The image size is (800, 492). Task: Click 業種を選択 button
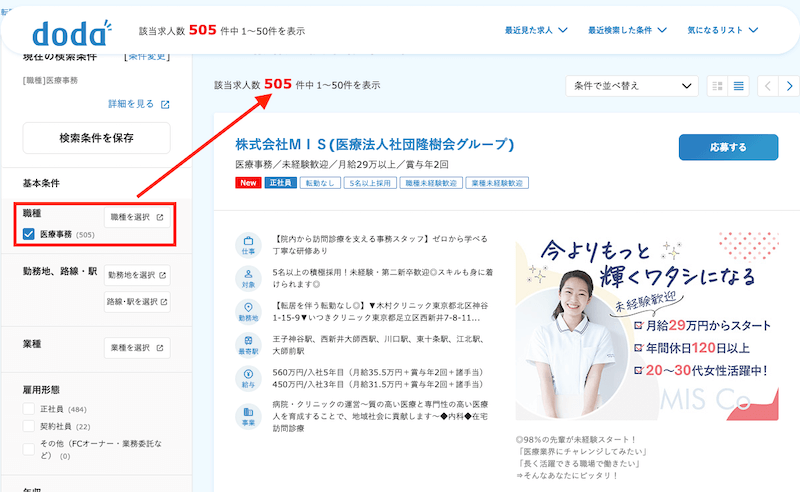137,348
